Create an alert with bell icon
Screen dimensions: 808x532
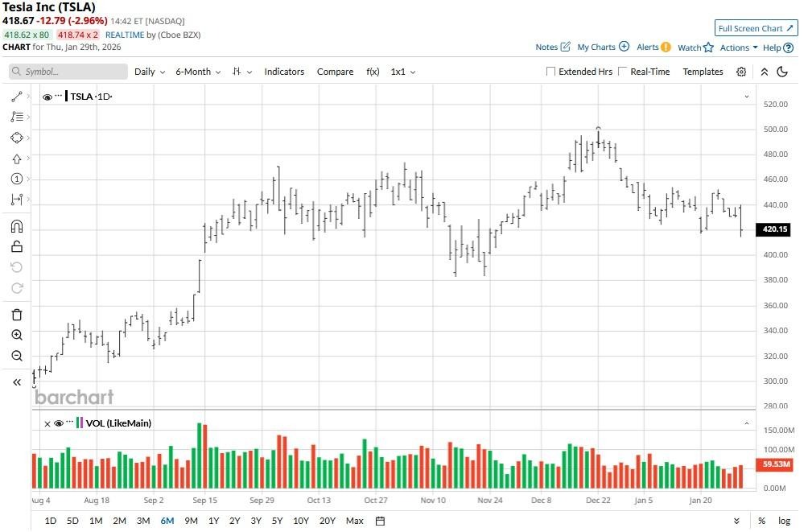point(666,47)
